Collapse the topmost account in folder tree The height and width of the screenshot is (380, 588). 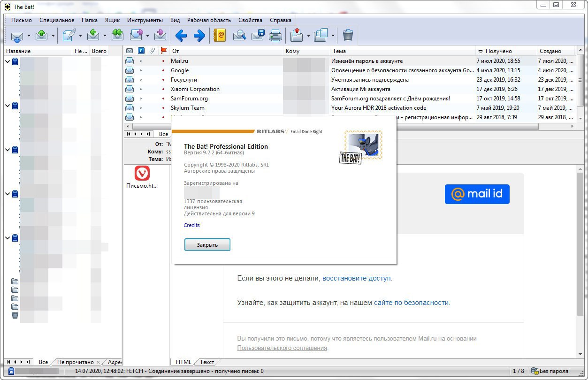pyautogui.click(x=8, y=61)
